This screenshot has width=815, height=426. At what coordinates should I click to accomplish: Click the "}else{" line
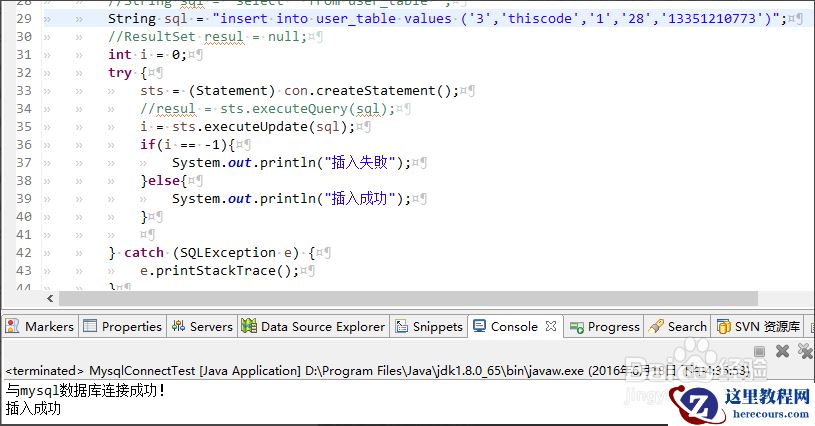tap(163, 181)
